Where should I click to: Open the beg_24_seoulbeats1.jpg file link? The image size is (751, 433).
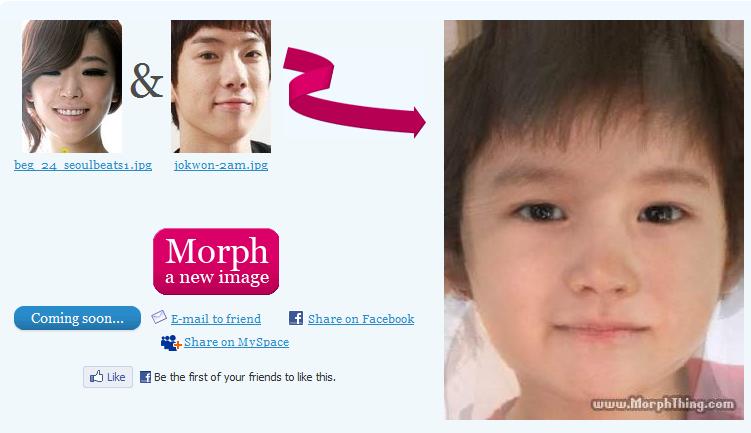click(83, 165)
